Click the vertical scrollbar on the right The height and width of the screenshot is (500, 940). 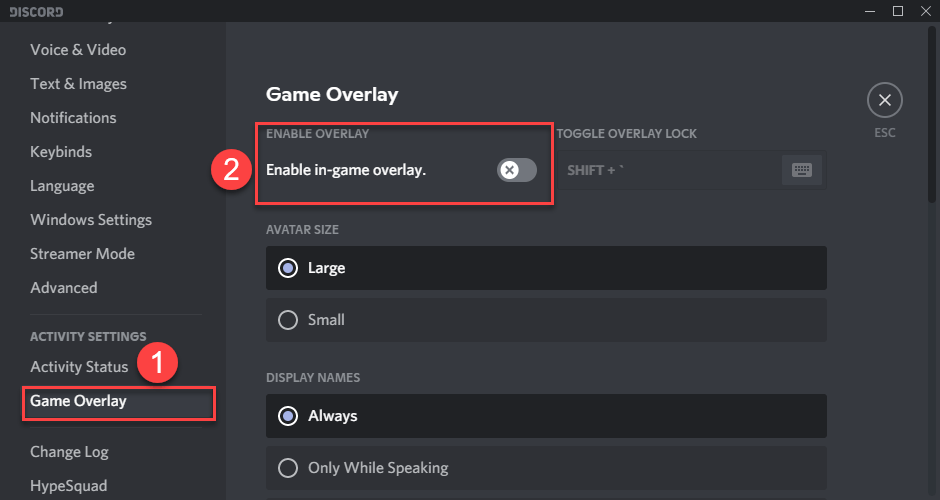(x=932, y=114)
